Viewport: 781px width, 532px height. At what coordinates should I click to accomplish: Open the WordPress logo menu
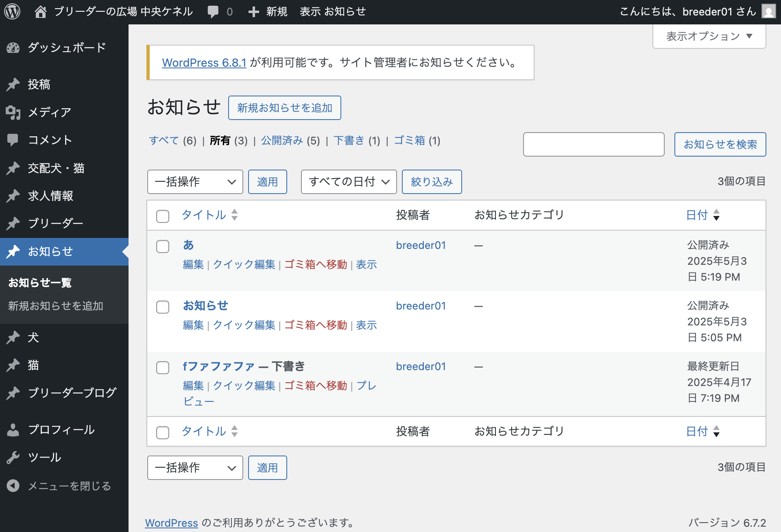point(13,11)
